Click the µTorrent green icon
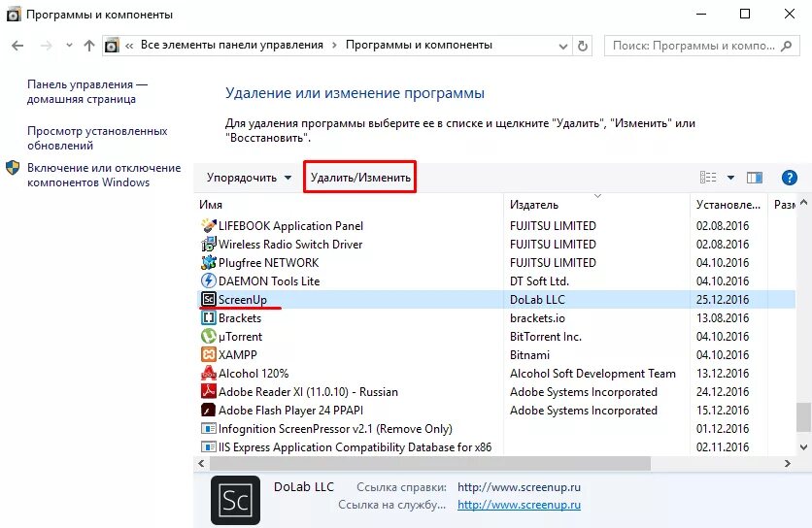 pyautogui.click(x=208, y=336)
